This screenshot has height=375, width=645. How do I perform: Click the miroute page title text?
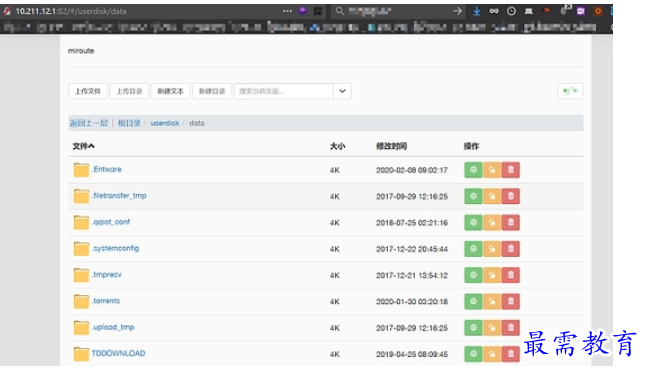coord(81,51)
